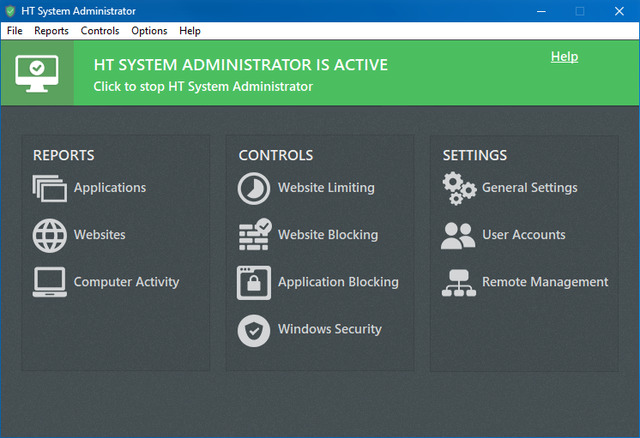The height and width of the screenshot is (438, 640).
Task: Click the Remote Management network icon
Action: (x=459, y=282)
